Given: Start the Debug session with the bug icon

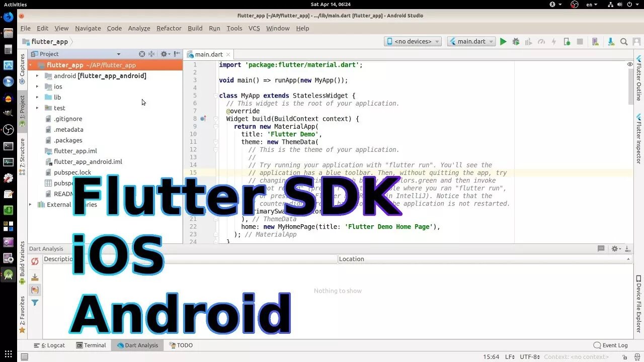Looking at the screenshot, I should (516, 42).
